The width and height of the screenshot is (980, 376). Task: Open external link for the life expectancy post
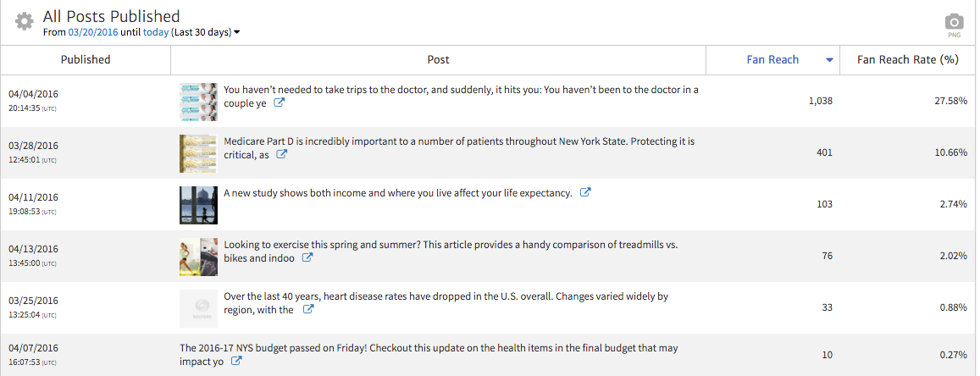(584, 192)
